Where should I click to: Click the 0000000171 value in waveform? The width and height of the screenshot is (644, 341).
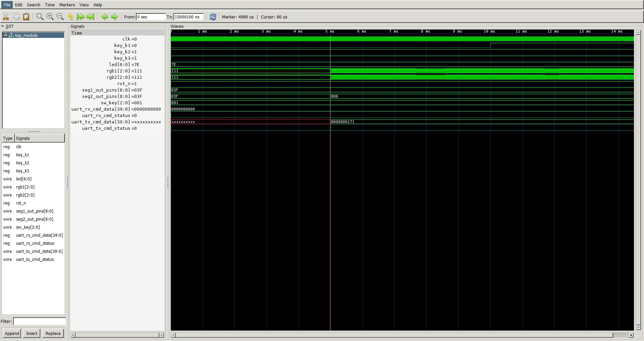(x=342, y=122)
